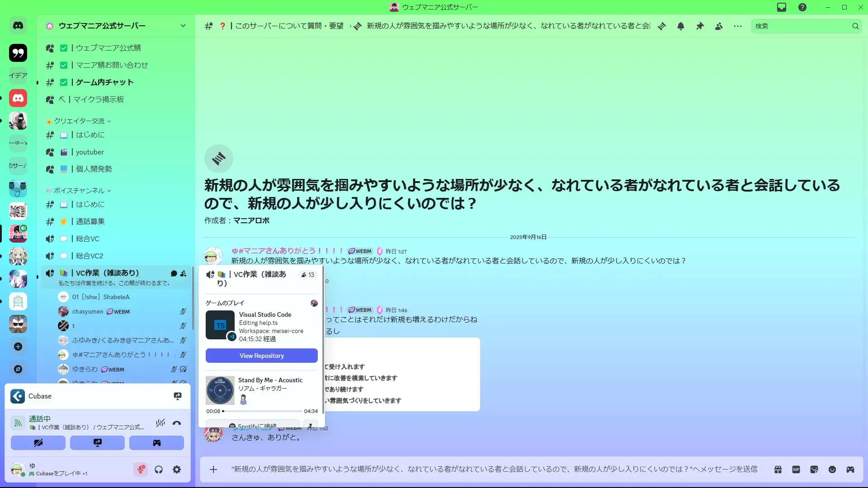Open the youtuber channel
The image size is (868, 488).
pos(90,152)
